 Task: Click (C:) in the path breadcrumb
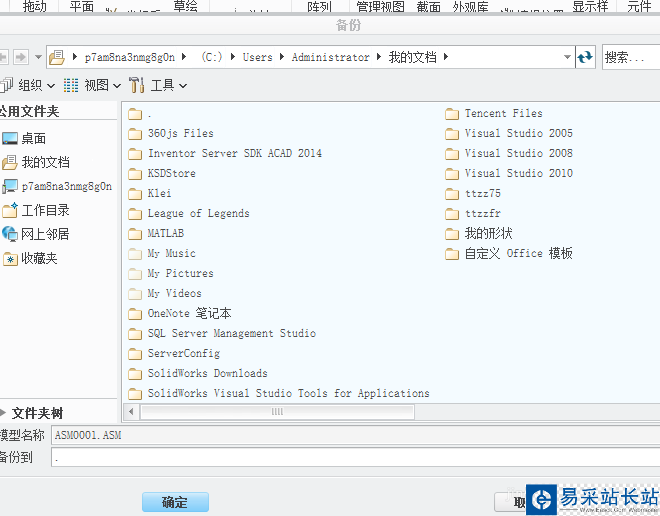[211, 57]
